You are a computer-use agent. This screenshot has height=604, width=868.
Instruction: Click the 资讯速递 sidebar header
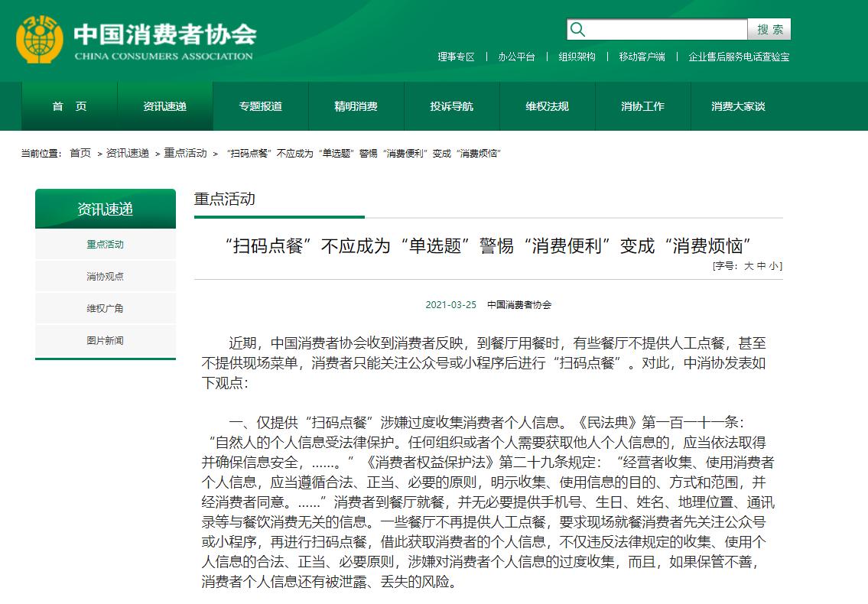tap(106, 209)
